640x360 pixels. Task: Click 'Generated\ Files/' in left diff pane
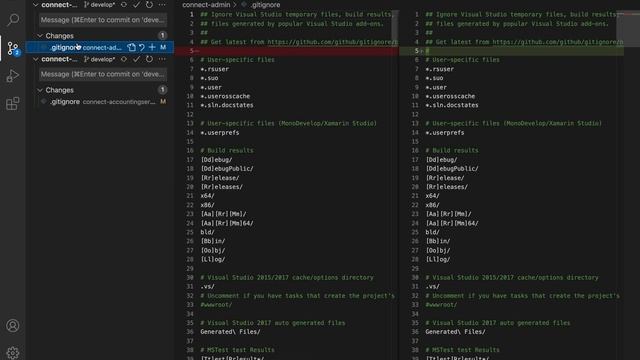[x=230, y=332]
